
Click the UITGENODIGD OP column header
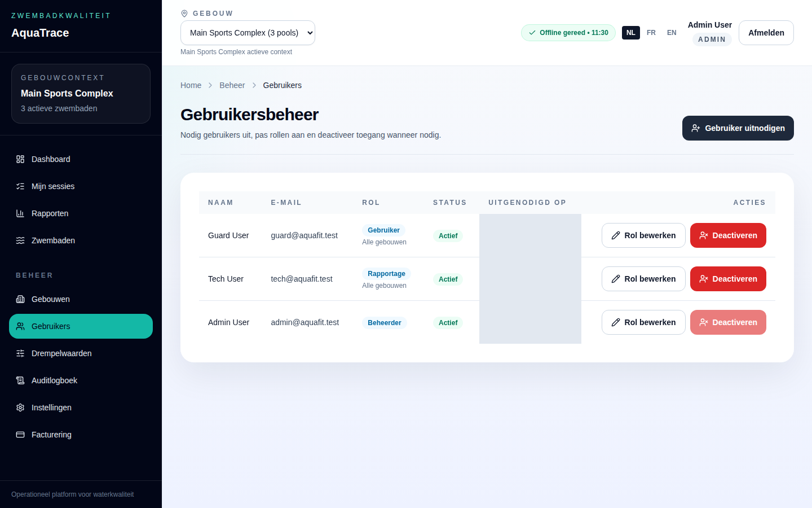tap(527, 203)
